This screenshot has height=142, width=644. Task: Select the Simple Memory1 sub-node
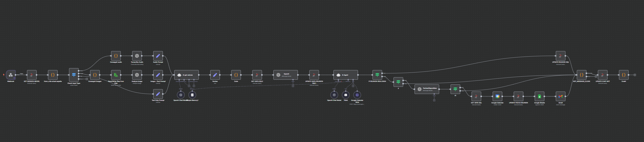coord(192,95)
